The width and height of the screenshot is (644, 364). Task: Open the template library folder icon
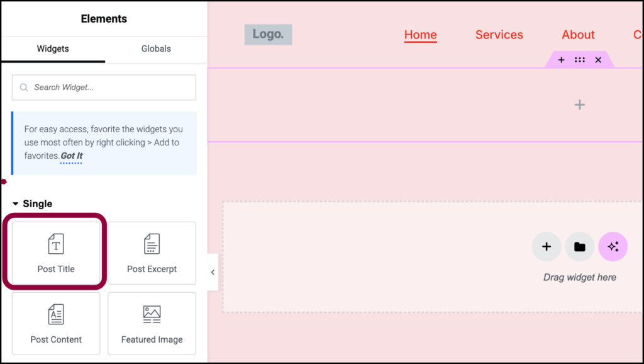pos(579,247)
